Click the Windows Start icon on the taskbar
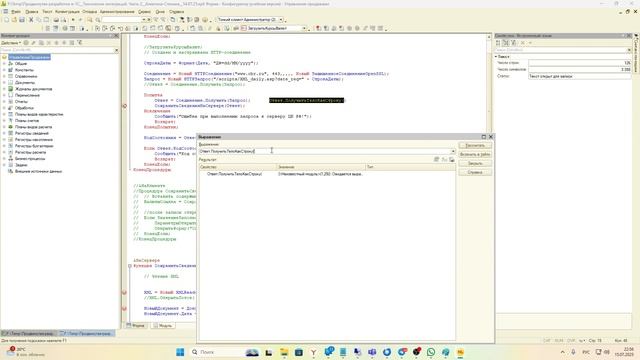The image size is (640, 360). click(x=180, y=352)
